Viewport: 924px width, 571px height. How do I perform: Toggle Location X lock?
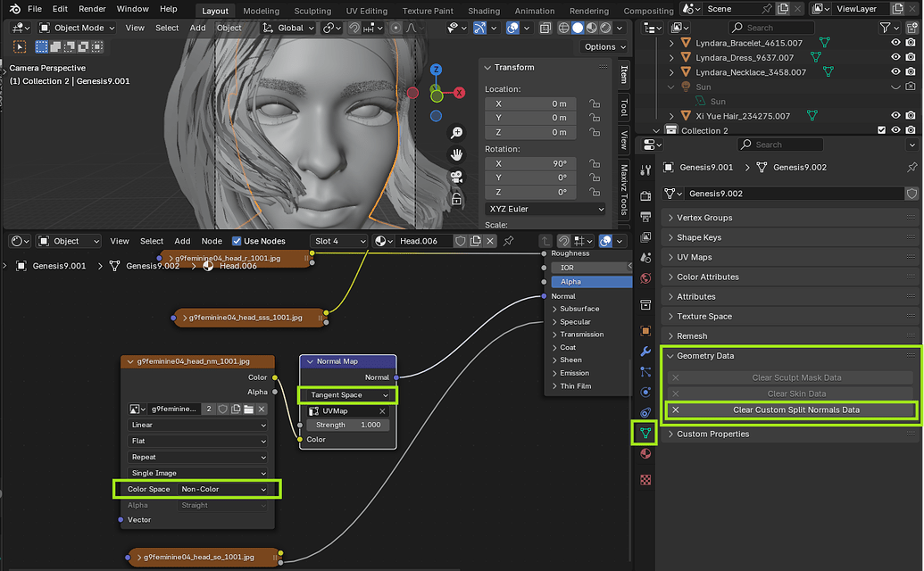595,103
